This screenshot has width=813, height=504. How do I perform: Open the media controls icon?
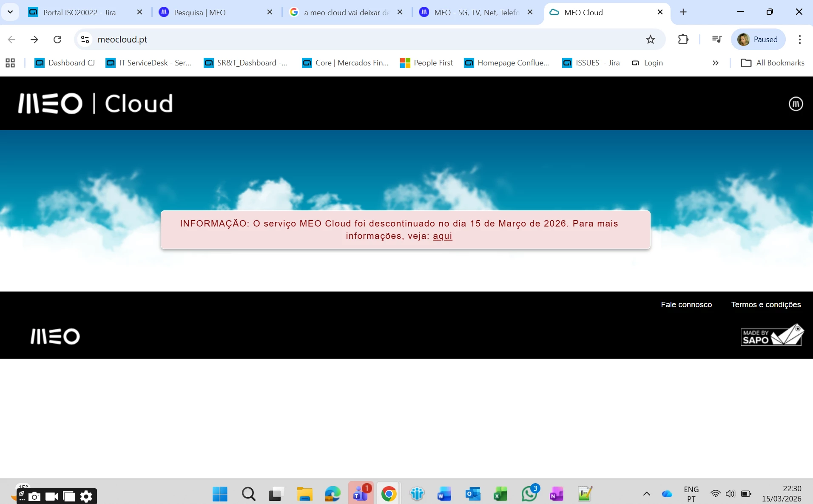tap(717, 40)
